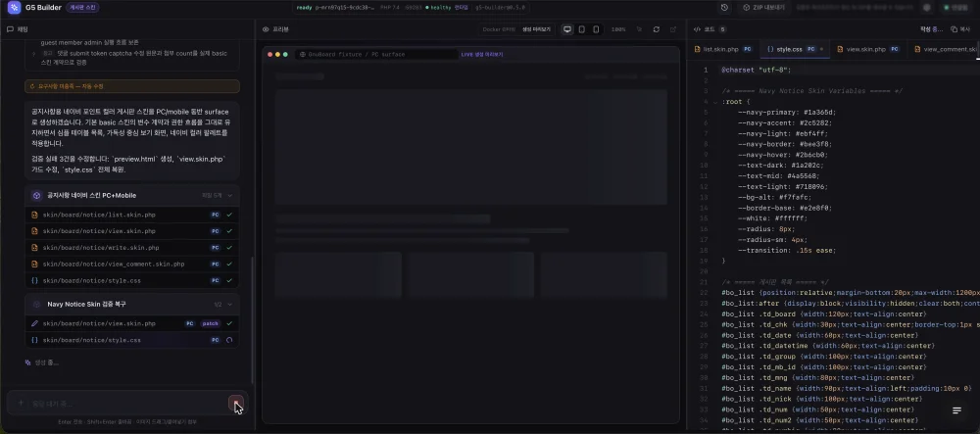Click the --navy-primary: #1a365d line
Viewport: 980px width, 434px height.
[x=786, y=112]
